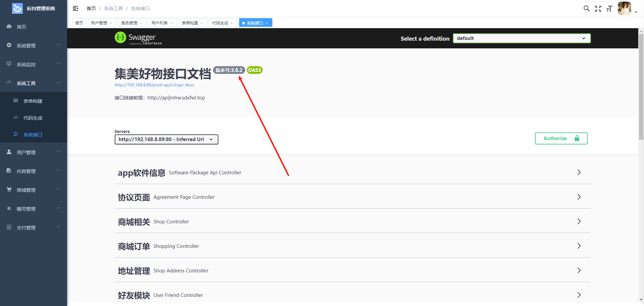Click the 系统接口 icon in sidebar
This screenshot has height=306, width=644.
(16, 134)
